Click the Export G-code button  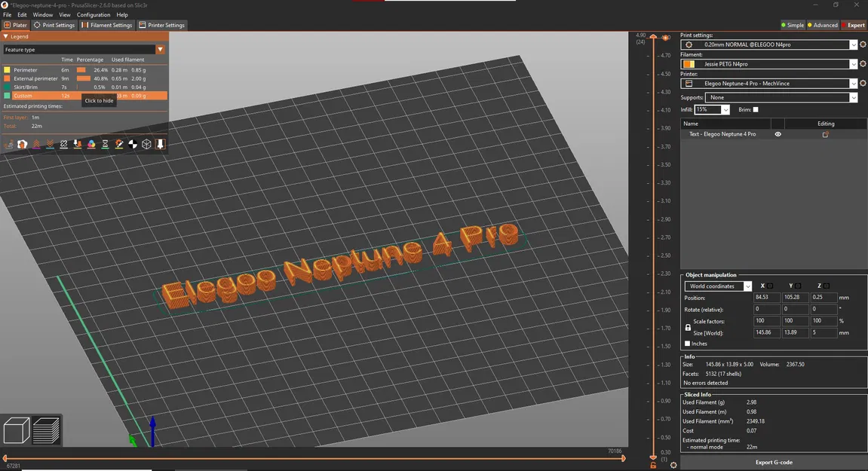click(x=772, y=462)
